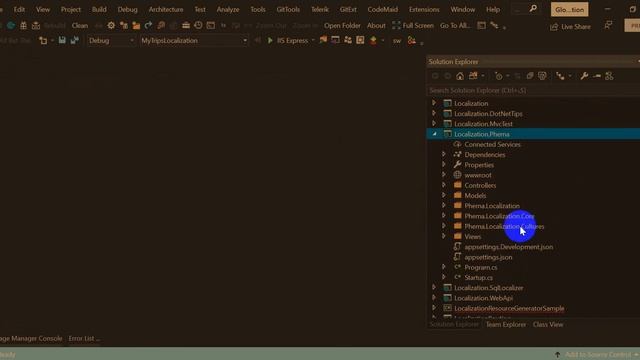640x360 pixels.
Task: Click the Switch Views icon in Solution Explorer
Action: pyautogui.click(x=473, y=76)
